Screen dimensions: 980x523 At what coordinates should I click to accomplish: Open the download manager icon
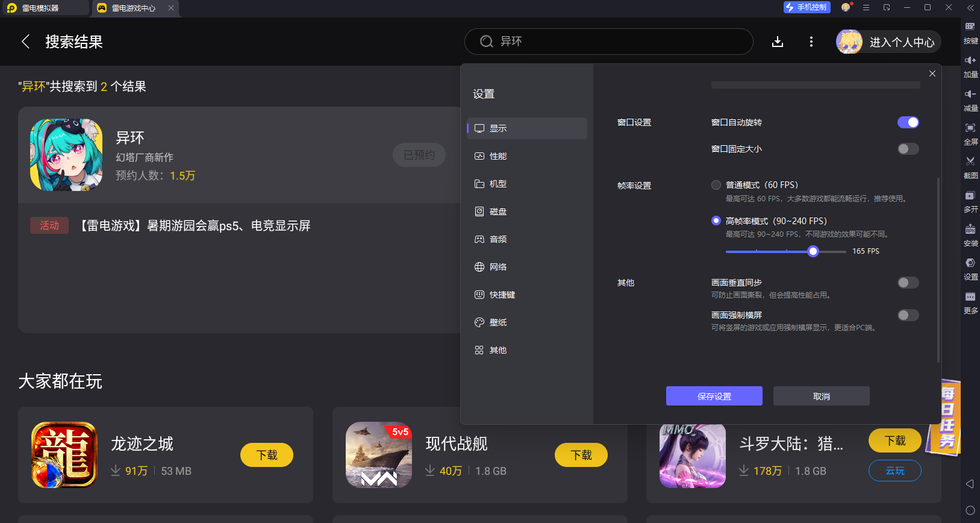(x=778, y=42)
